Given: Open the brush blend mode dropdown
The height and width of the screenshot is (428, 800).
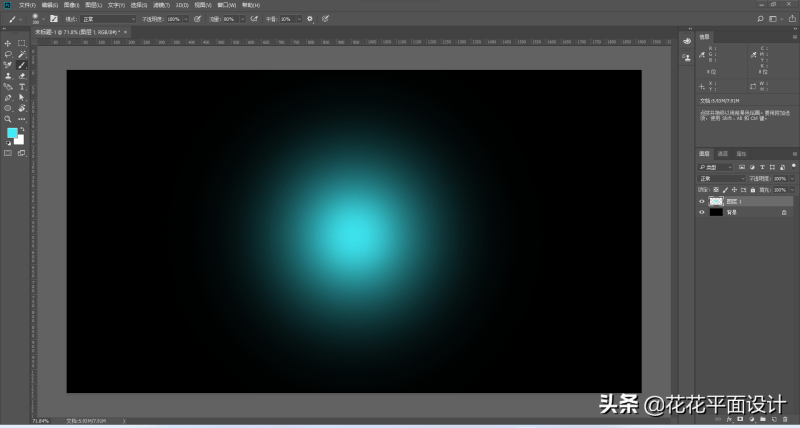Looking at the screenshot, I should click(x=107, y=19).
